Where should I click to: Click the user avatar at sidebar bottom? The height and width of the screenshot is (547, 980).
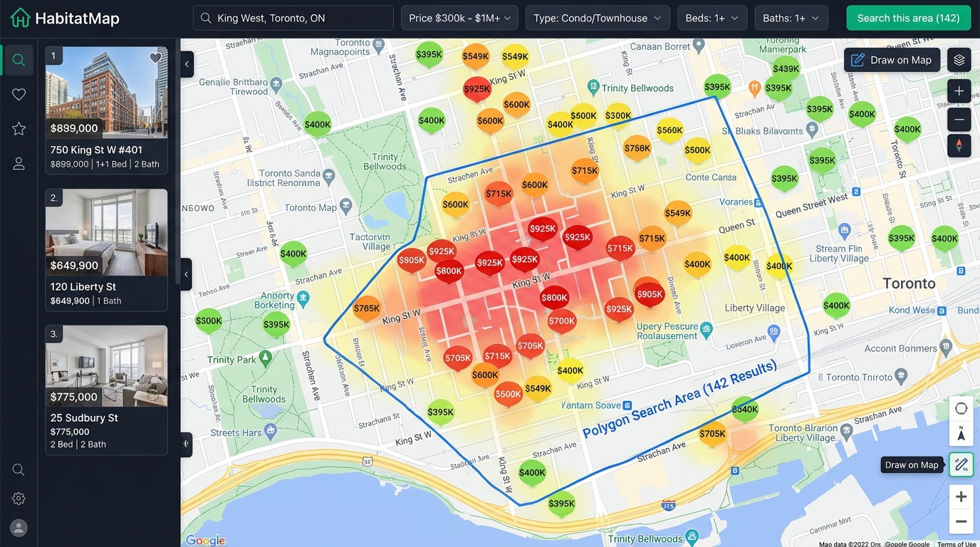point(19,528)
